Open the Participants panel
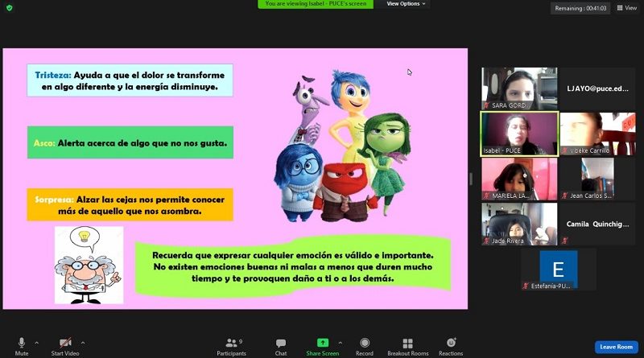This screenshot has width=644, height=358. [232, 347]
